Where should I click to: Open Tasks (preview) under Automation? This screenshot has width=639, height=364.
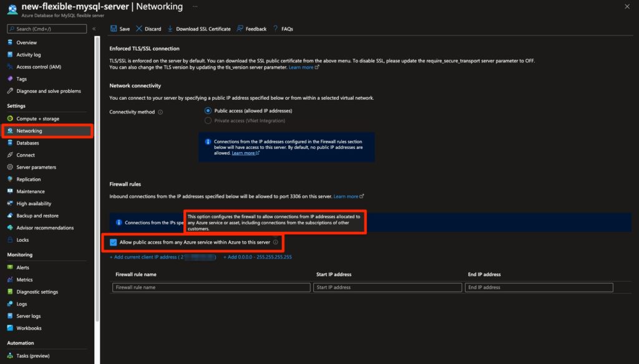pos(33,356)
